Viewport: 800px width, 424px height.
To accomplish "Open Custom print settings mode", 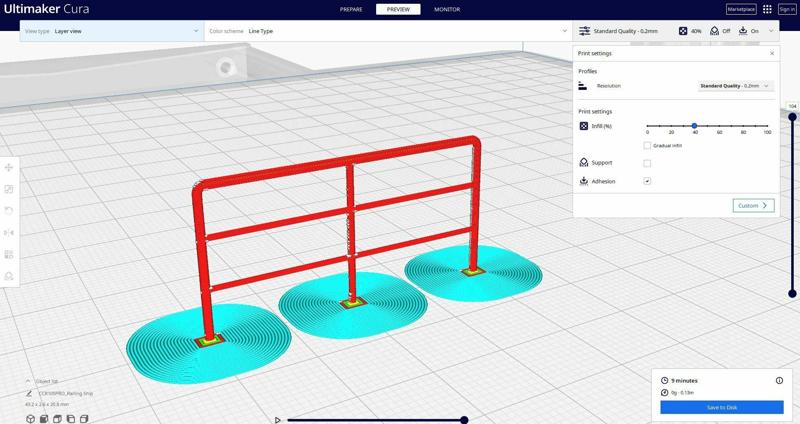I will (754, 206).
